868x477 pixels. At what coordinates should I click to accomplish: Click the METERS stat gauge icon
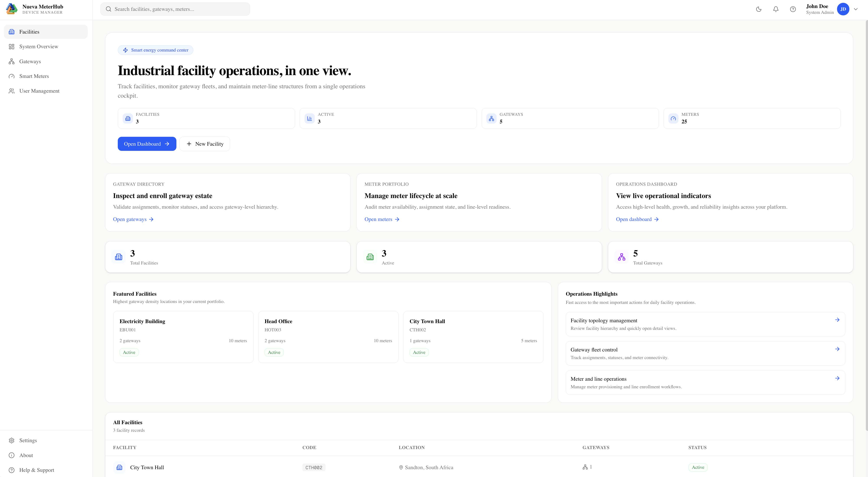click(673, 119)
